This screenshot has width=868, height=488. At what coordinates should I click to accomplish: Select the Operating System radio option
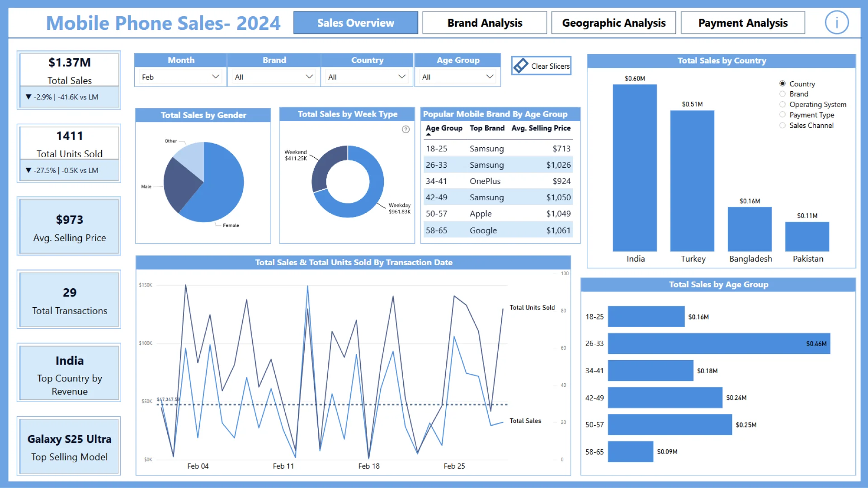(783, 104)
